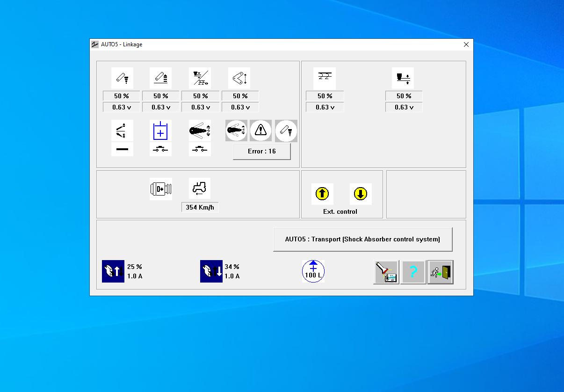Click the 354 Km/h speed readout field

coord(200,207)
